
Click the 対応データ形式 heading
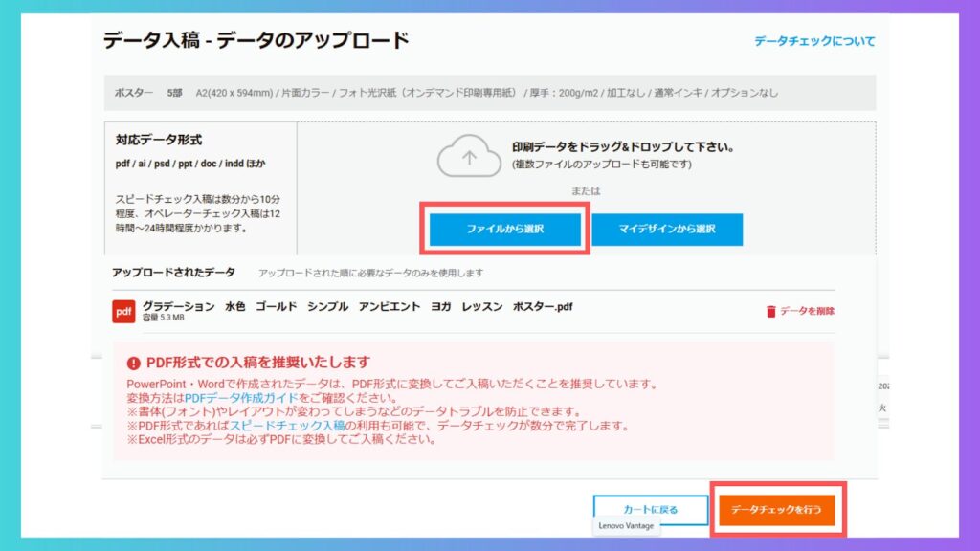(x=158, y=140)
